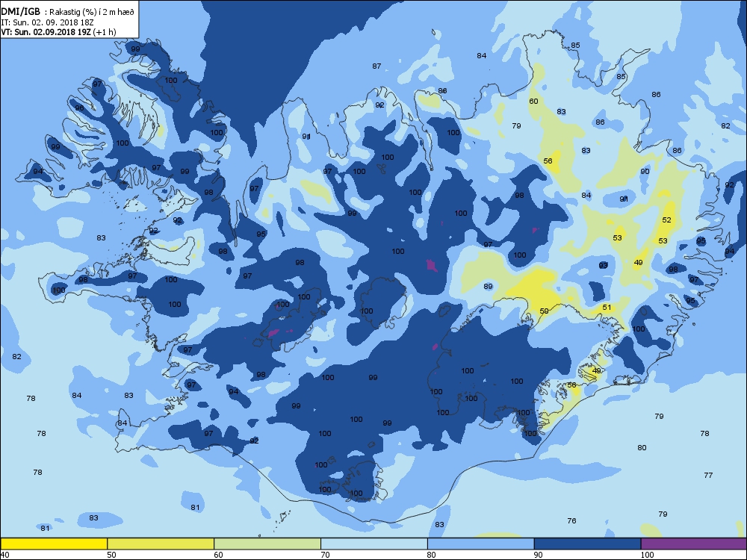
Task: Click the '40' legend scale label
Action: (x=4, y=555)
